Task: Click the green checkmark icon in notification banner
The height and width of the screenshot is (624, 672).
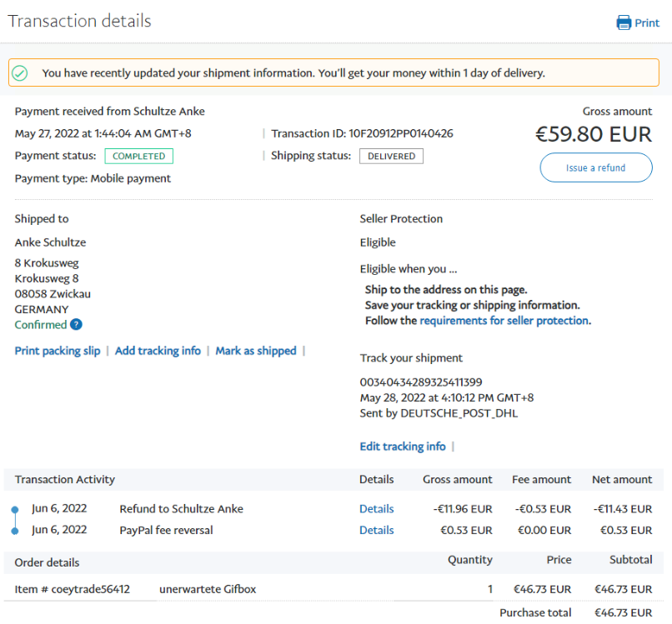Action: [20, 73]
